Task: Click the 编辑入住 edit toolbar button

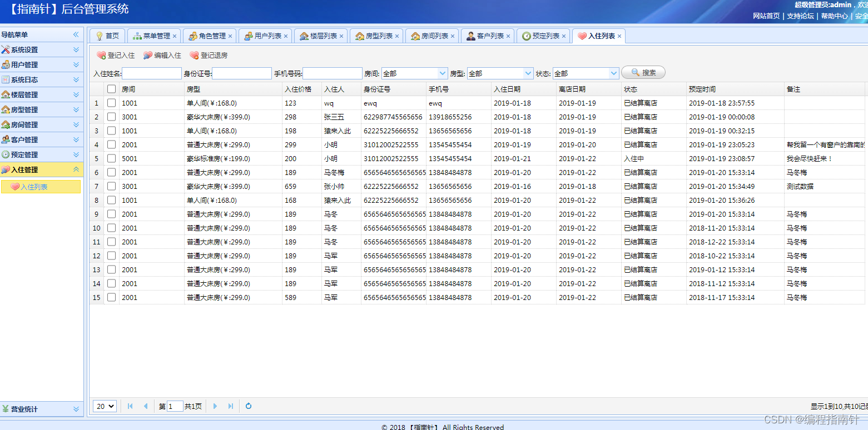Action: pos(162,56)
